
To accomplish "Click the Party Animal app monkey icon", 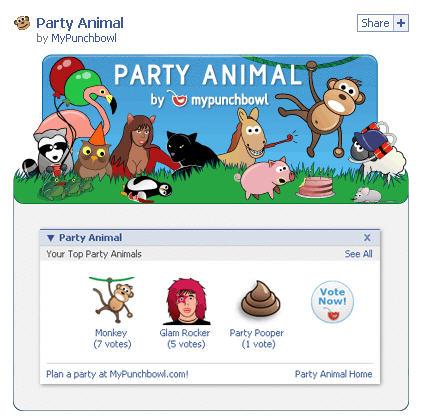I will pos(22,23).
